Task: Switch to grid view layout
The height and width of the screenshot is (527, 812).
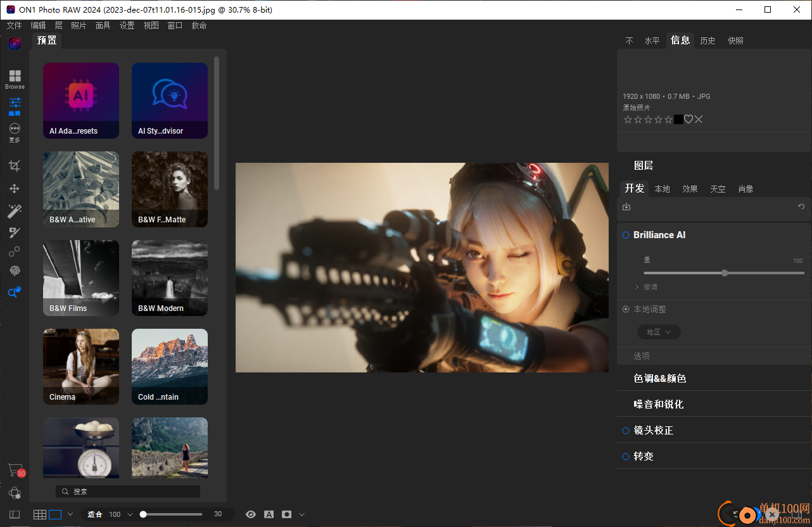Action: 40,514
